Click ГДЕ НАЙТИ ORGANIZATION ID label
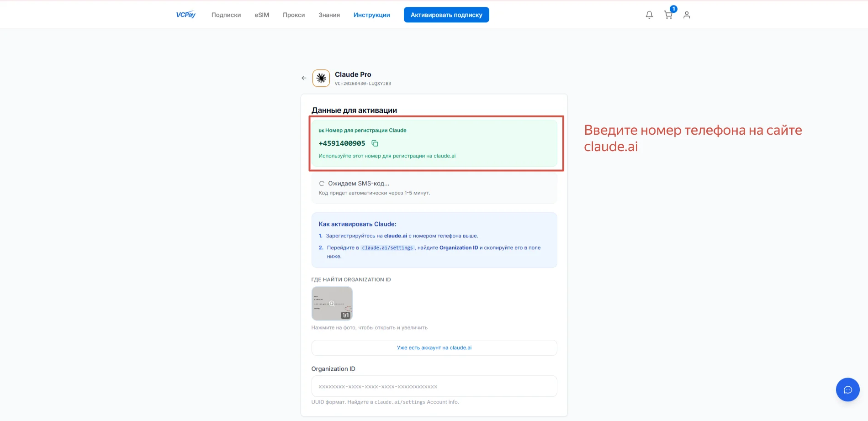Screen dimensions: 868x421 tap(351, 280)
